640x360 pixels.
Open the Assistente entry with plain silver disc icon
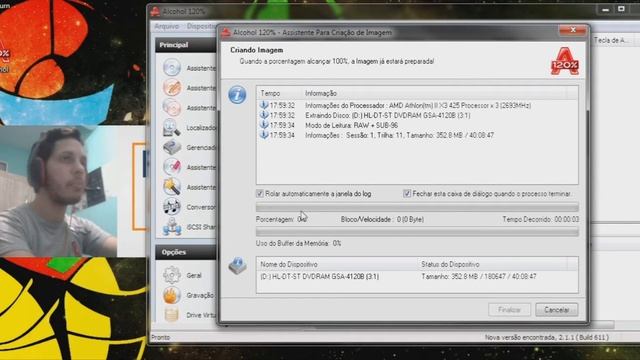click(x=189, y=68)
